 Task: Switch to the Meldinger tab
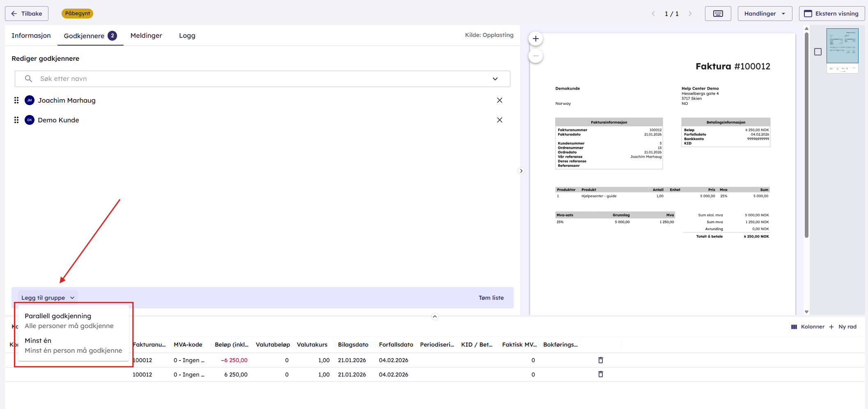click(146, 36)
